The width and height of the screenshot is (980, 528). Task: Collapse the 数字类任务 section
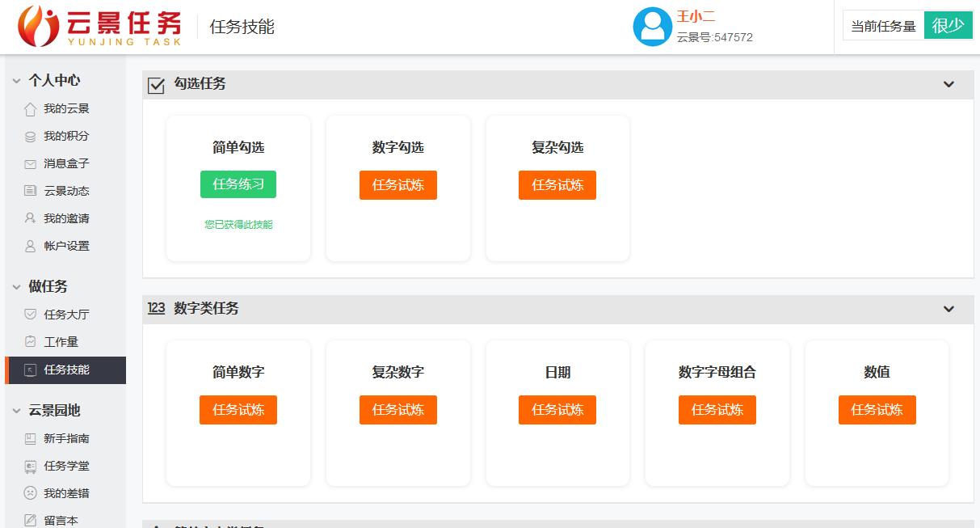949,309
